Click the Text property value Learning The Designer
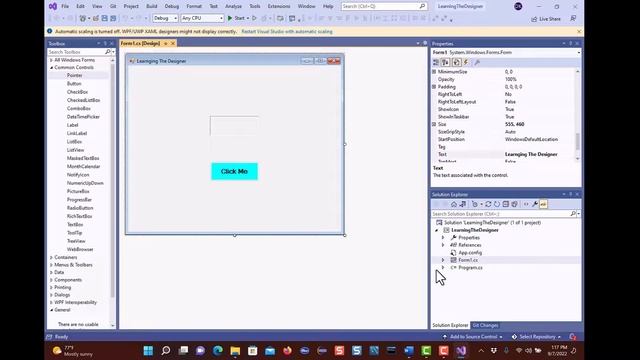Screen dimensions: 640x360 click(x=531, y=154)
